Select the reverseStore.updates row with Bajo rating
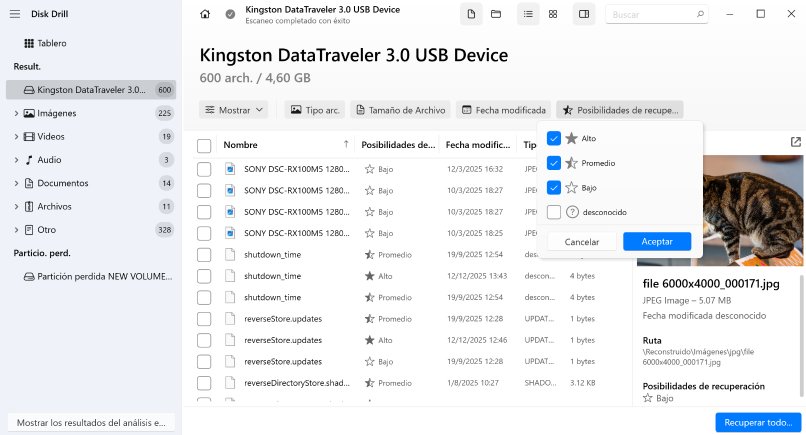This screenshot has height=435, width=806. point(414,361)
